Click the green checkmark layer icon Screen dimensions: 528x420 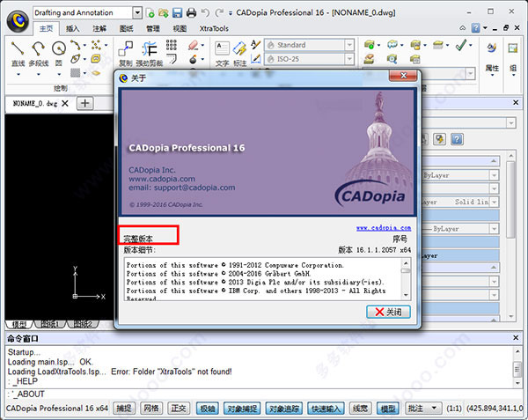tap(461, 45)
